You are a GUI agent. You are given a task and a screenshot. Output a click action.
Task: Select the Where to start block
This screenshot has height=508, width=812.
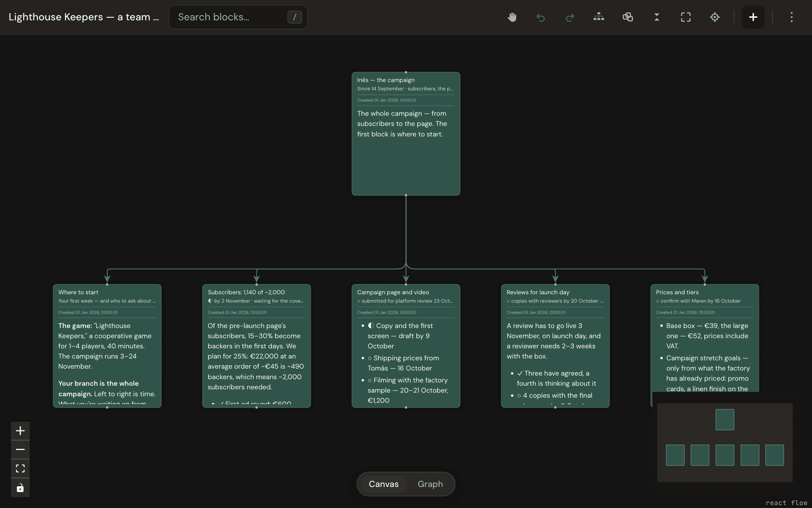107,346
